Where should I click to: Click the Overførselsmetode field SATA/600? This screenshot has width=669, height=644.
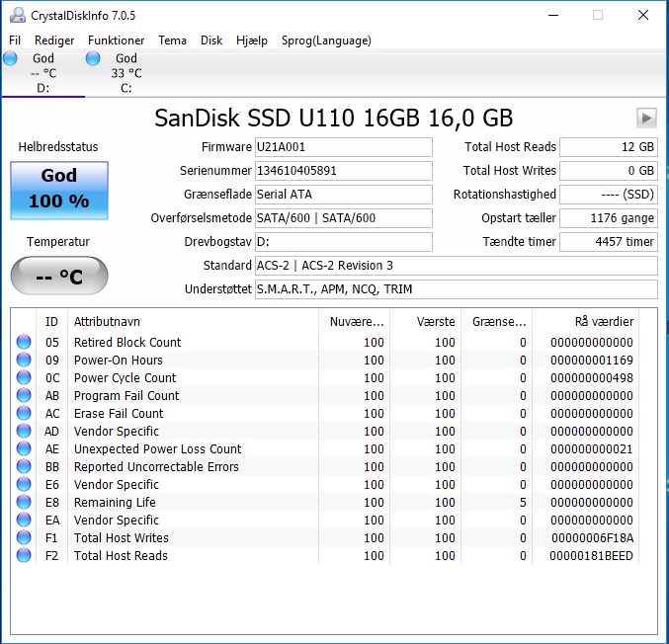click(x=344, y=218)
